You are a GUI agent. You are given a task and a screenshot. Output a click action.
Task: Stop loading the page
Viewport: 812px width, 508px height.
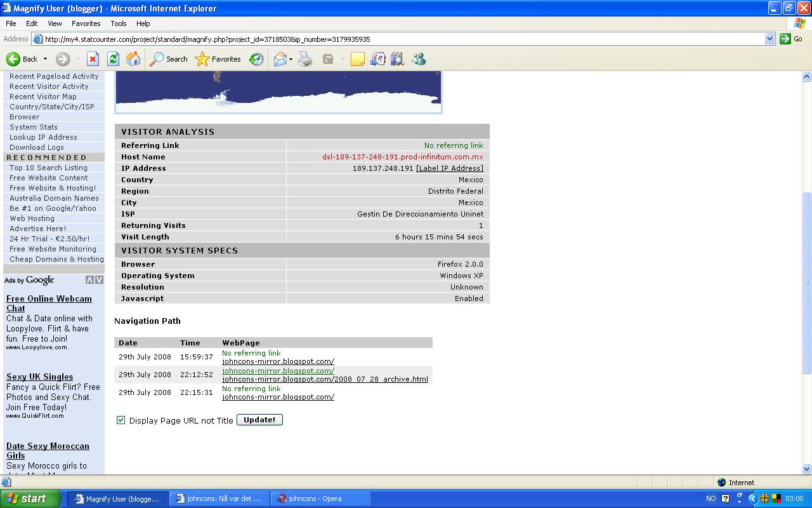point(93,59)
